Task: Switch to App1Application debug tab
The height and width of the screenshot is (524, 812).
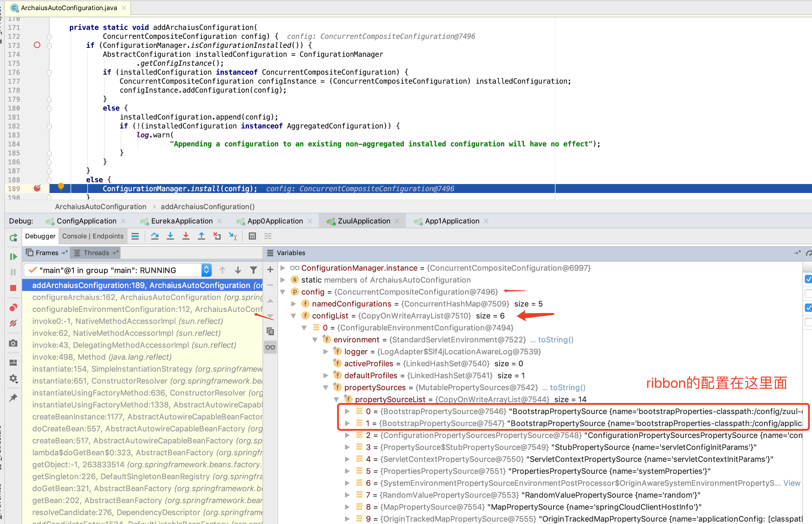Action: tap(452, 221)
